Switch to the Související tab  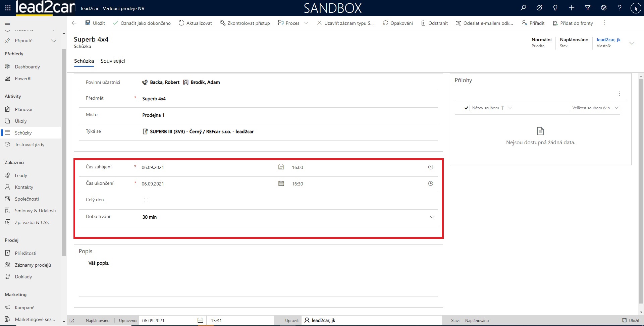pyautogui.click(x=113, y=61)
